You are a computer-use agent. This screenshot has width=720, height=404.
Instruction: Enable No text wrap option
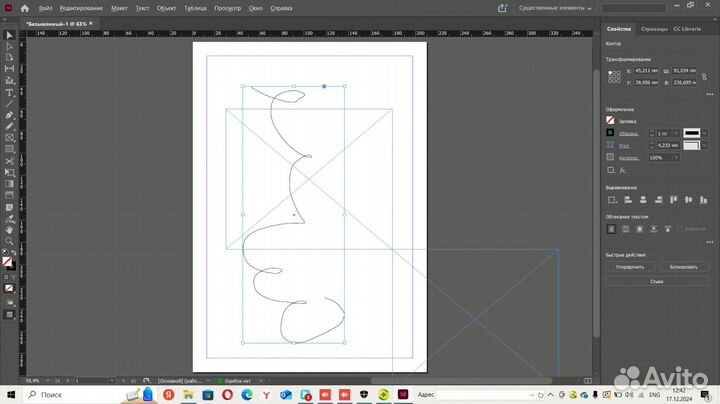(611, 229)
